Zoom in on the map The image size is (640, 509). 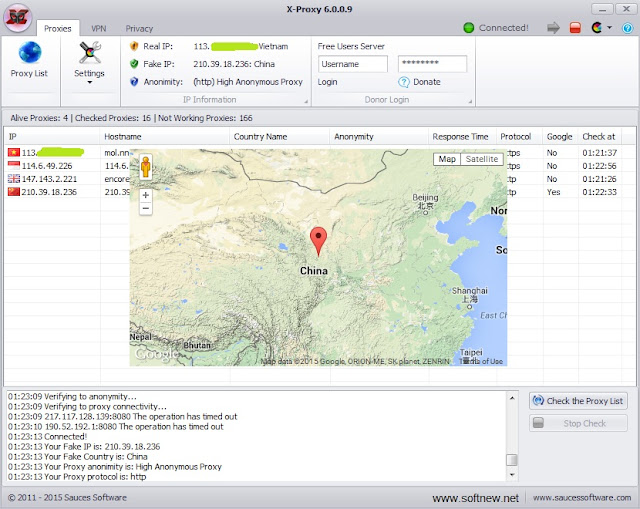pos(146,195)
